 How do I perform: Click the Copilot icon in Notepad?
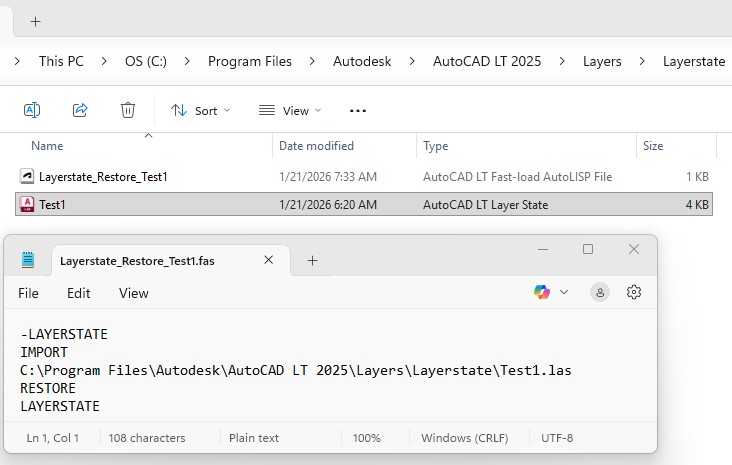tap(542, 292)
